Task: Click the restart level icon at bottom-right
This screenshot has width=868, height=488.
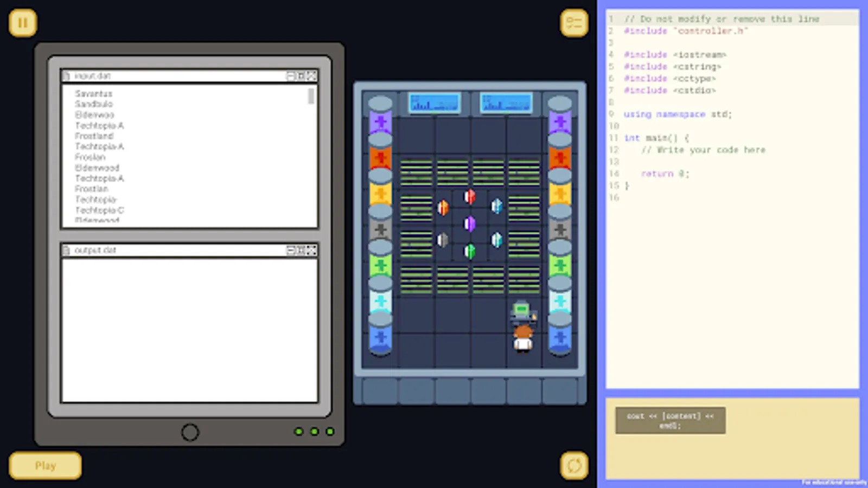Action: point(574,465)
